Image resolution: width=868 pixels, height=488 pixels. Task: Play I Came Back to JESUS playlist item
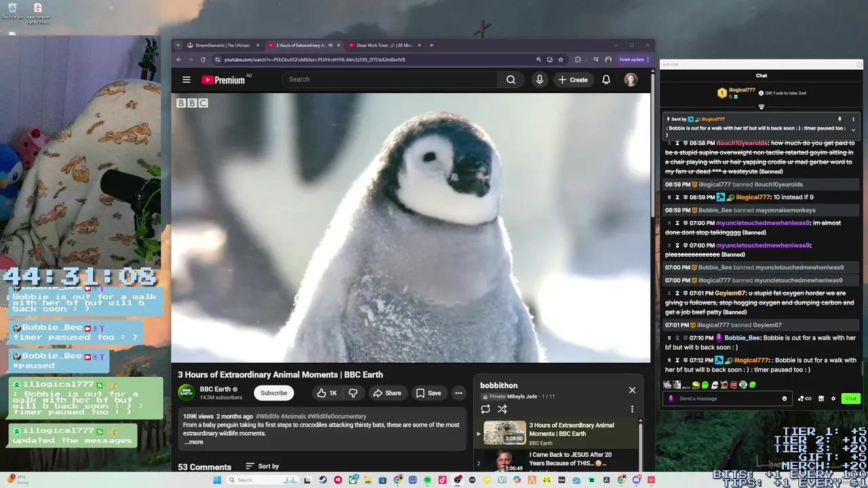pos(556,460)
